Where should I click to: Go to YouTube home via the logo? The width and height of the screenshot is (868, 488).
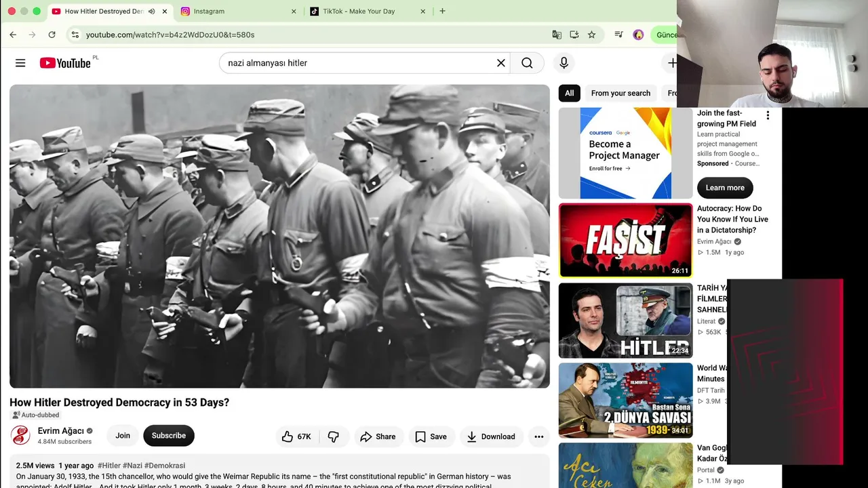pyautogui.click(x=65, y=63)
